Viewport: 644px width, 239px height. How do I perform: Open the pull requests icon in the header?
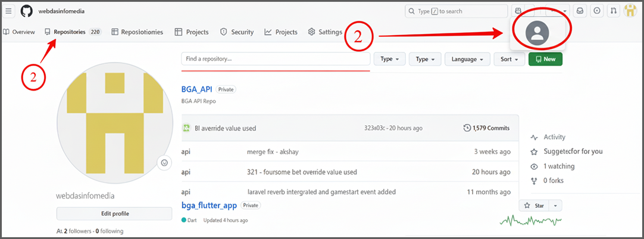tap(614, 11)
